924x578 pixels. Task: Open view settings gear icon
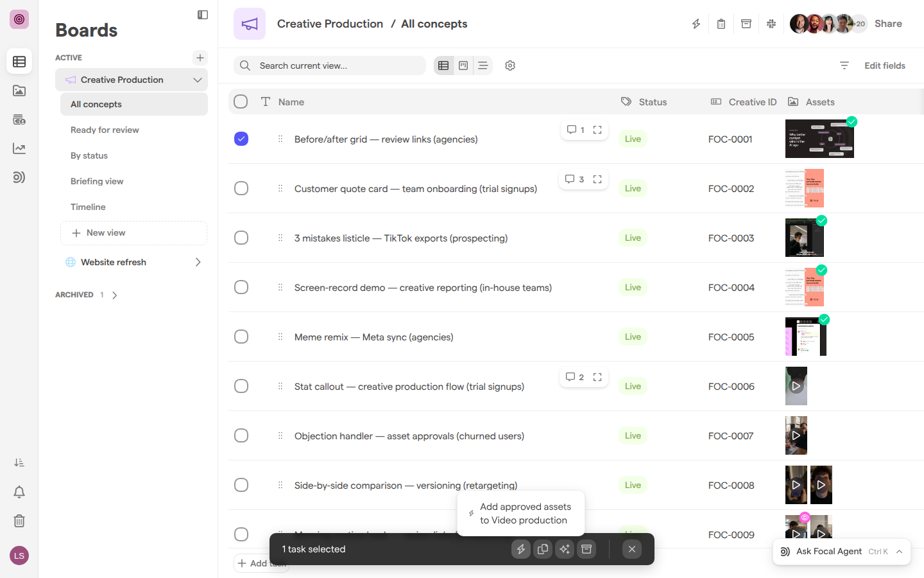coord(510,66)
